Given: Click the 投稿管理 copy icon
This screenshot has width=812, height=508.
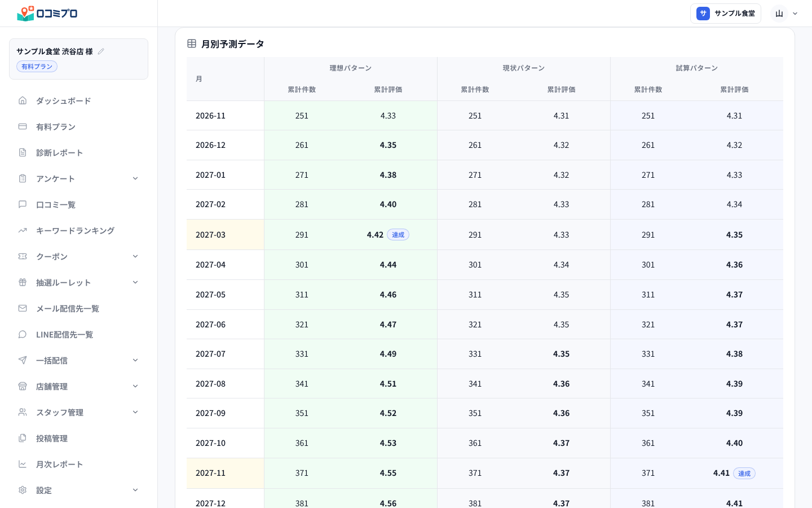Looking at the screenshot, I should point(23,438).
